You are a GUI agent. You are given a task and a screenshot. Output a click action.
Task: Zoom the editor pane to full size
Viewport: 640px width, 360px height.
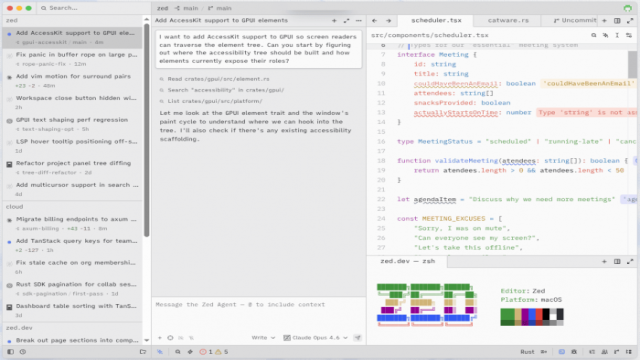click(x=630, y=20)
